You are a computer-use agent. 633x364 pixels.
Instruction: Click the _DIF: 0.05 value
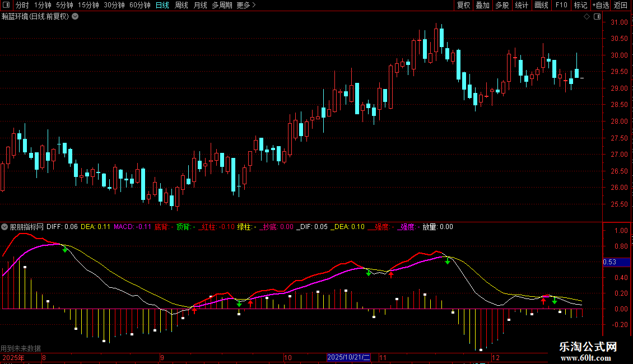click(x=312, y=227)
